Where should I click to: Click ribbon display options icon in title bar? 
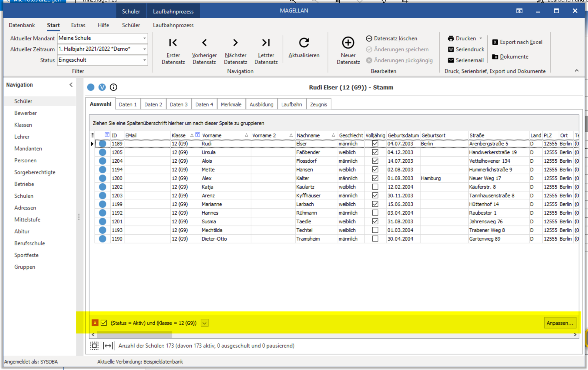(x=519, y=11)
